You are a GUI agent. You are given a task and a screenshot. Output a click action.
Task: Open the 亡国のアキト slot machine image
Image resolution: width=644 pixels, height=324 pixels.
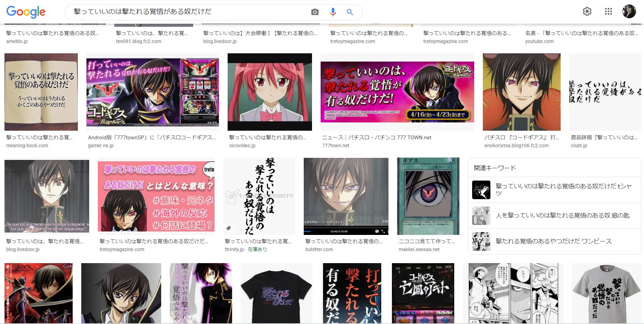pos(423,293)
